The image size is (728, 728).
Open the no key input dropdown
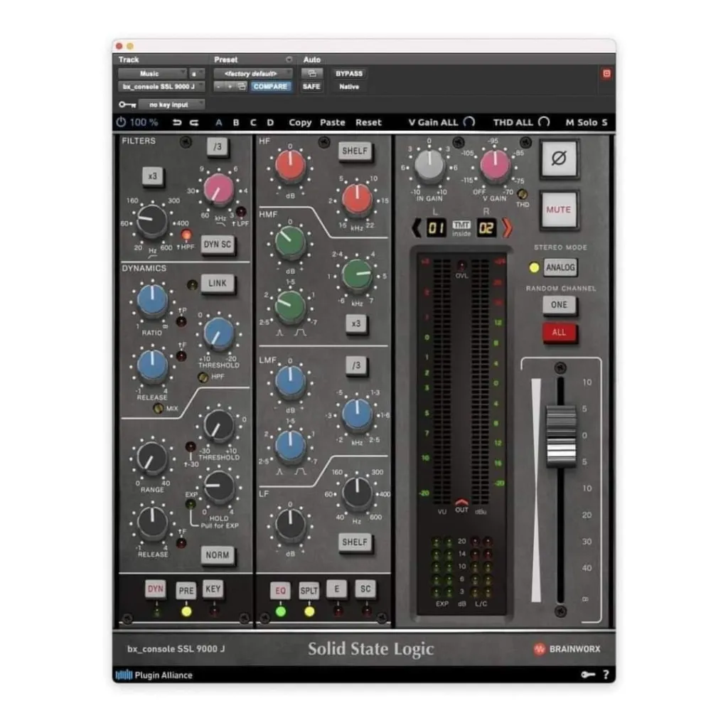click(171, 105)
